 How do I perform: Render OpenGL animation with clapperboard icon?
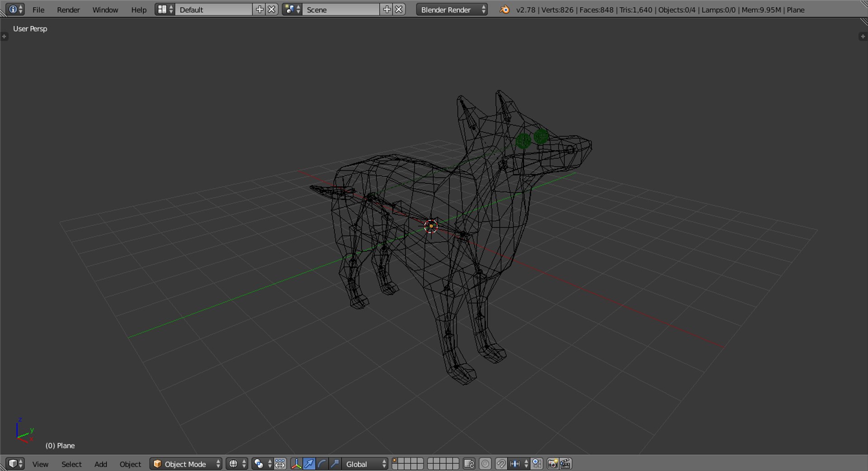pyautogui.click(x=566, y=464)
